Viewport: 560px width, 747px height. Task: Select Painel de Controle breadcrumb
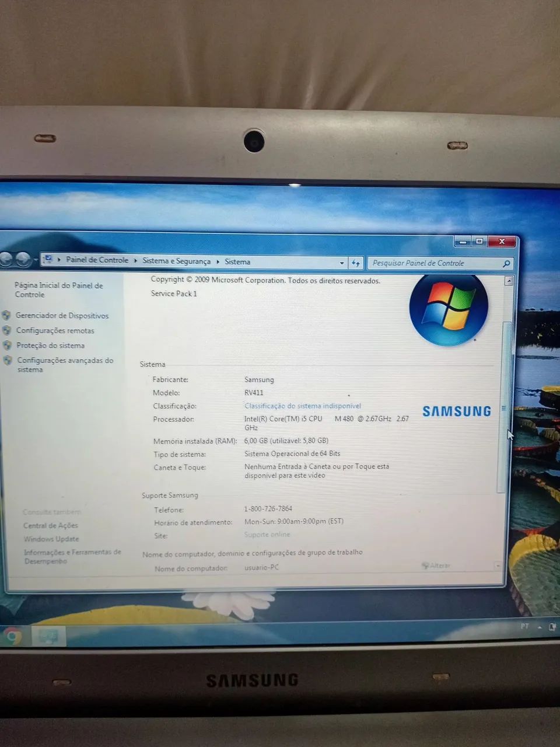97,260
